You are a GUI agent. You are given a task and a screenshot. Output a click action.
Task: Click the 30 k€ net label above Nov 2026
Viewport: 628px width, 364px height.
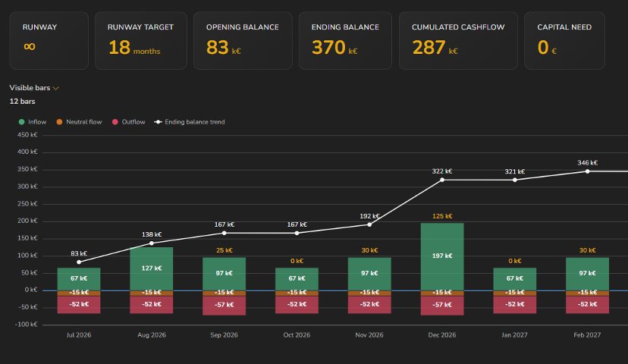(369, 250)
